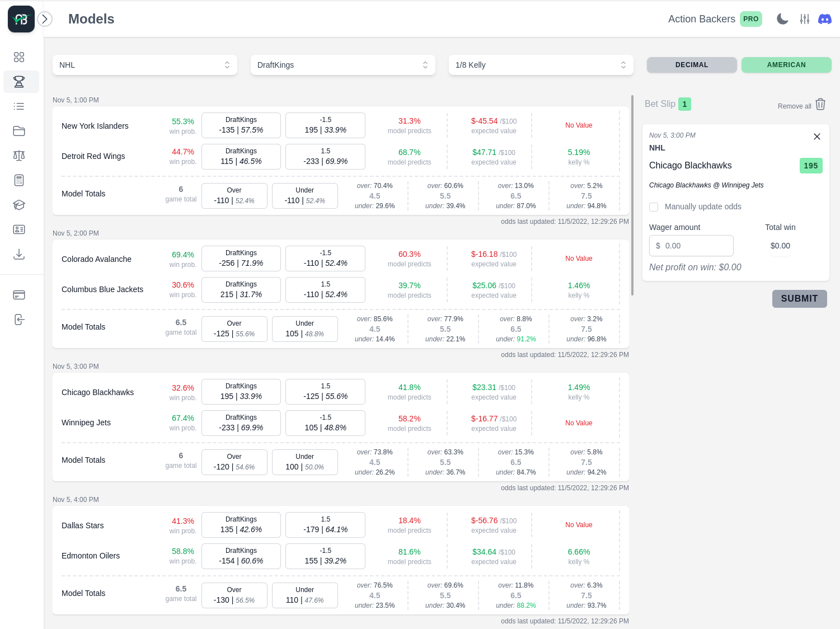Screen dimensions: 840x629
Task: Open the list icon in sidebar
Action: pos(19,106)
